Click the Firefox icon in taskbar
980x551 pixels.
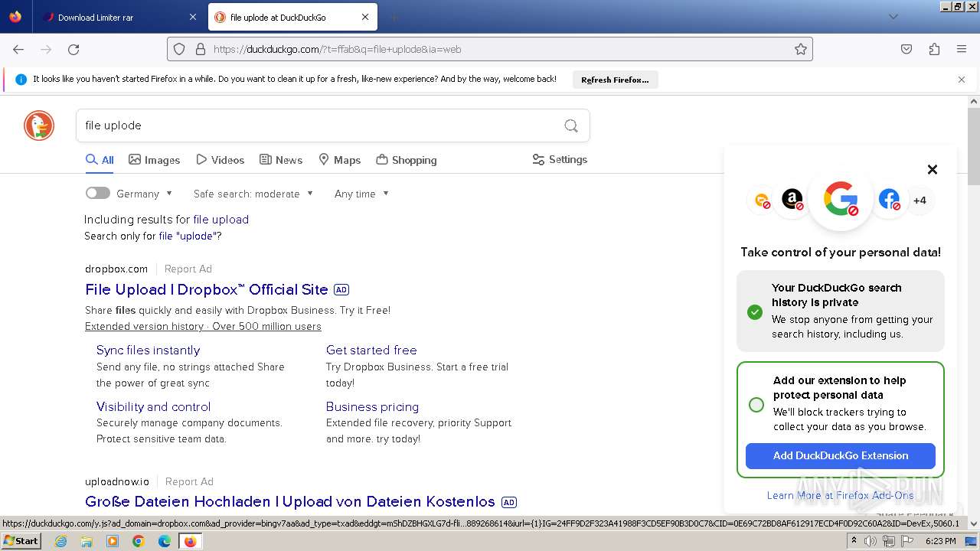190,541
